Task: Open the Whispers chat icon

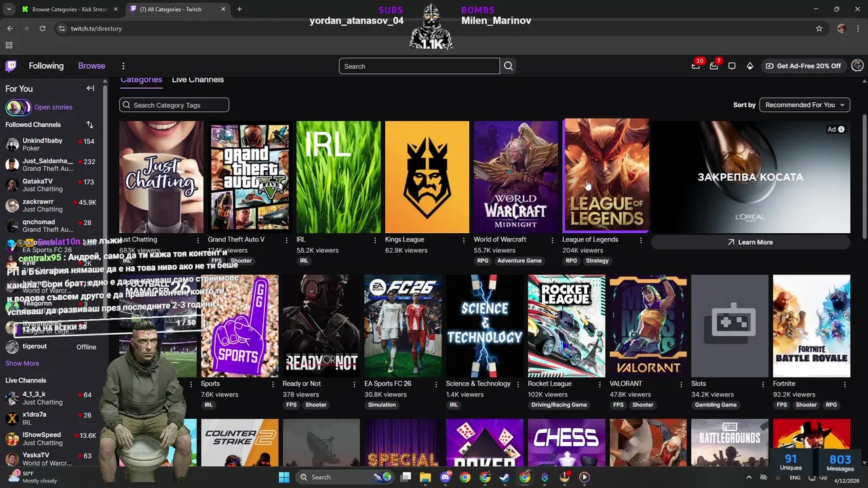Action: point(732,66)
